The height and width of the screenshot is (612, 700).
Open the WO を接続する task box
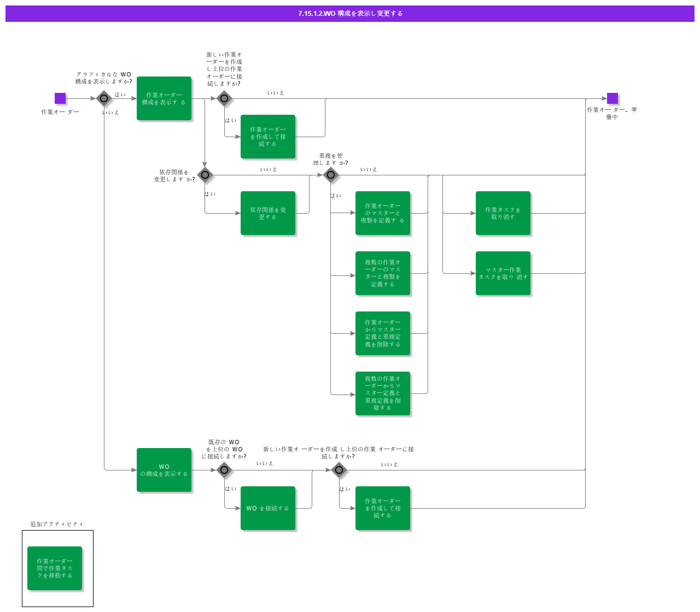click(268, 508)
